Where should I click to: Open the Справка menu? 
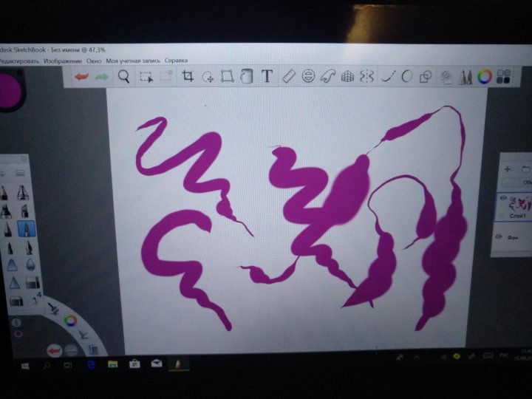point(176,60)
